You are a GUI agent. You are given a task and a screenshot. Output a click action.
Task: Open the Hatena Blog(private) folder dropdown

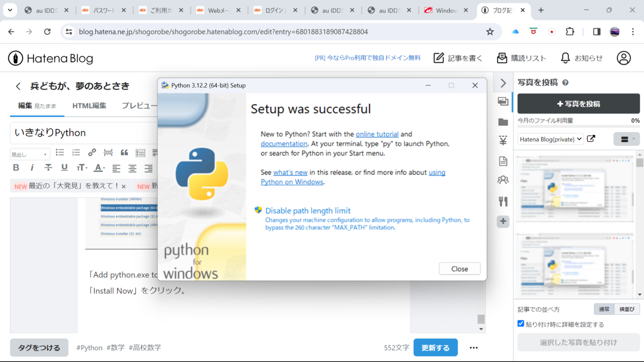(551, 139)
